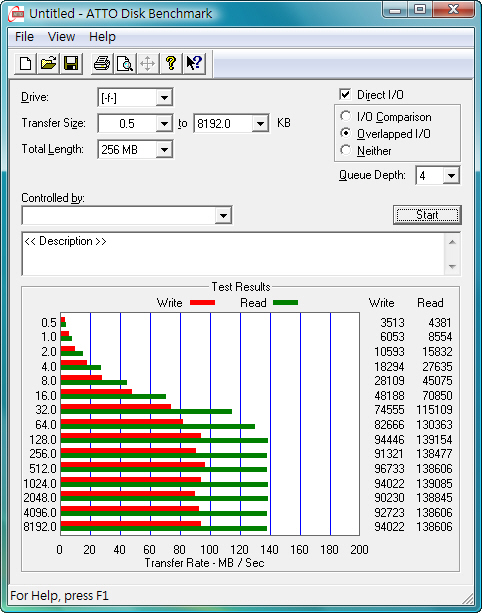Image resolution: width=482 pixels, height=613 pixels.
Task: Click the Test Results heading
Action: coord(241,287)
